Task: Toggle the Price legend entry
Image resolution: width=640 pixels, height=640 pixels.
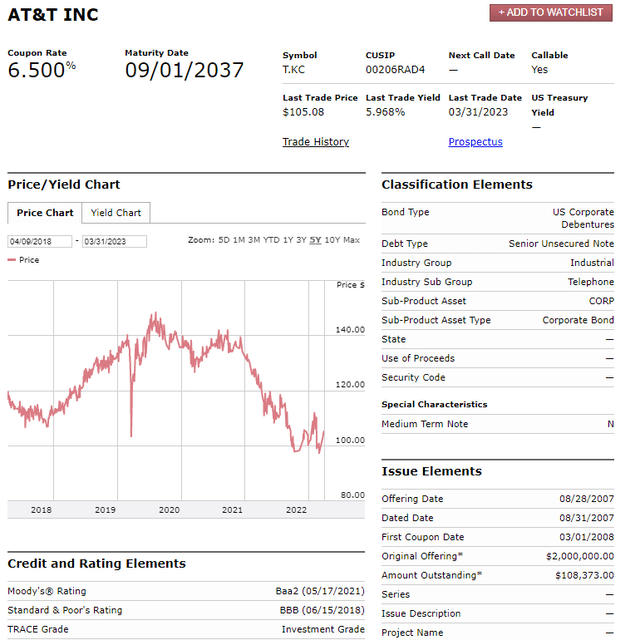Action: pos(24,260)
